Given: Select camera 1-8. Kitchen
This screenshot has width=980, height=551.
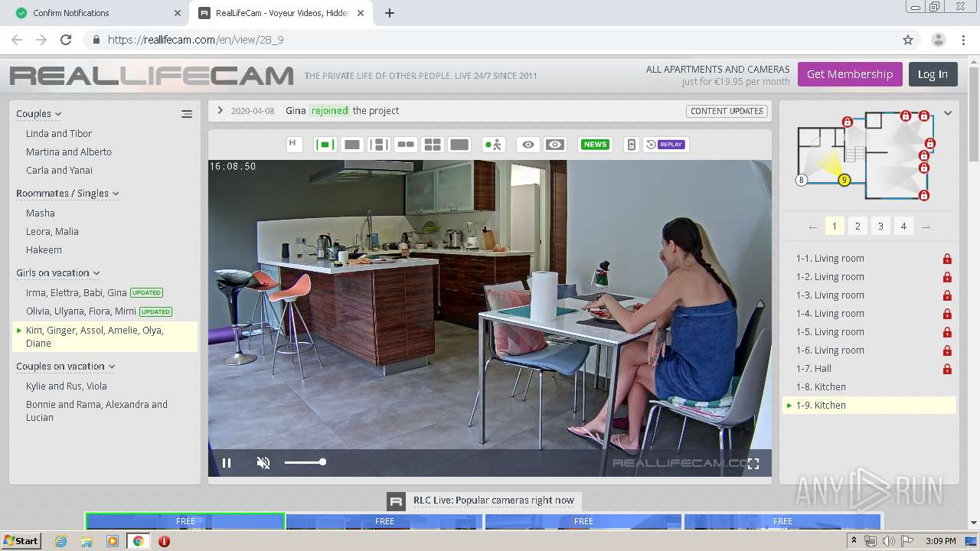Looking at the screenshot, I should pyautogui.click(x=821, y=387).
